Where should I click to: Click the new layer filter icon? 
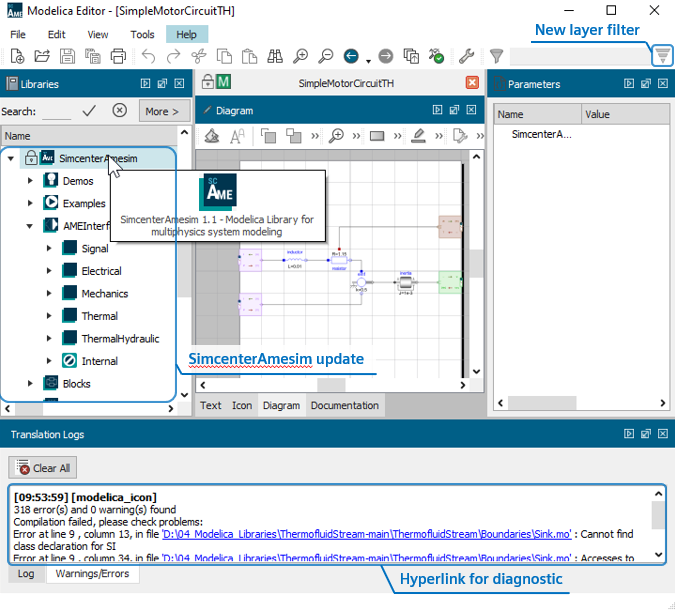tap(662, 55)
